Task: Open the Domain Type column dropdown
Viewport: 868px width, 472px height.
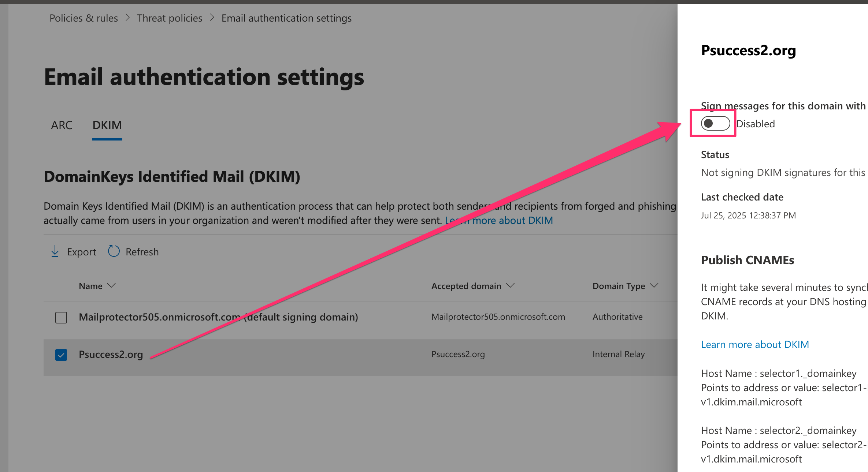Action: tap(654, 285)
